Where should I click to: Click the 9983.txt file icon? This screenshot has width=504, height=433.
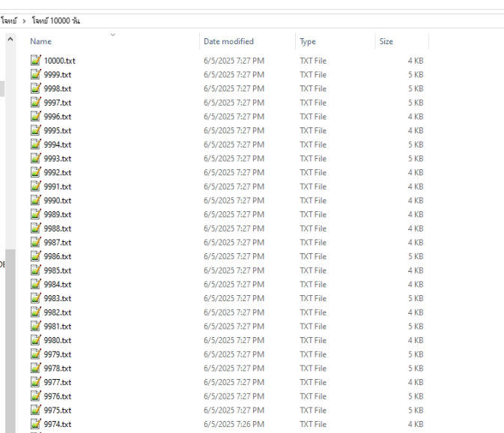pyautogui.click(x=36, y=298)
